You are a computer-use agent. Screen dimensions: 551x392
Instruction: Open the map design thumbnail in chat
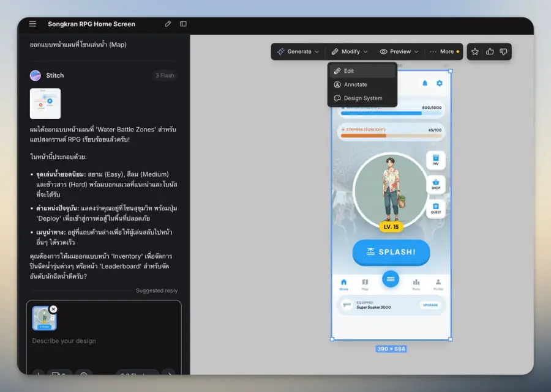click(45, 103)
